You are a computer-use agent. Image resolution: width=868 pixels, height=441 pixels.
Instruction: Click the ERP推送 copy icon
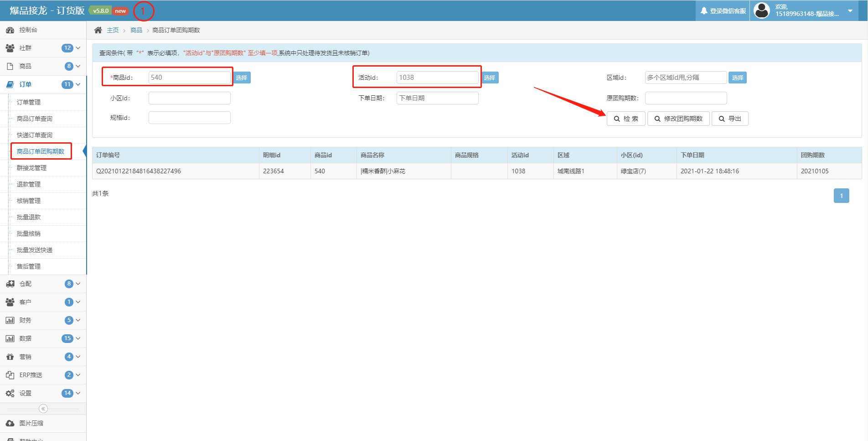[10, 375]
